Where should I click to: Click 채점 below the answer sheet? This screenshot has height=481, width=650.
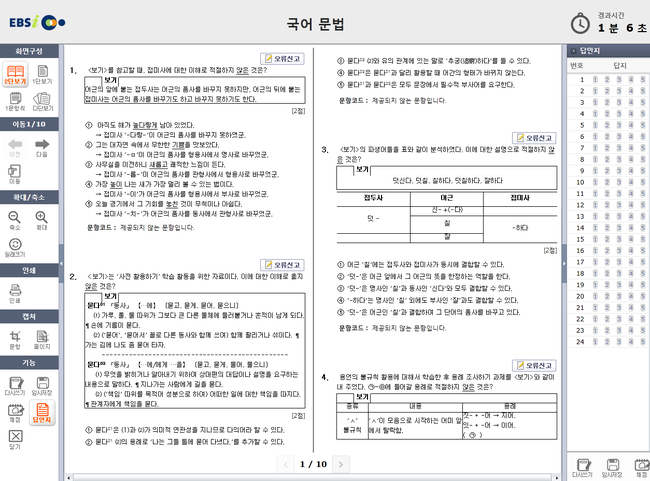[642, 469]
